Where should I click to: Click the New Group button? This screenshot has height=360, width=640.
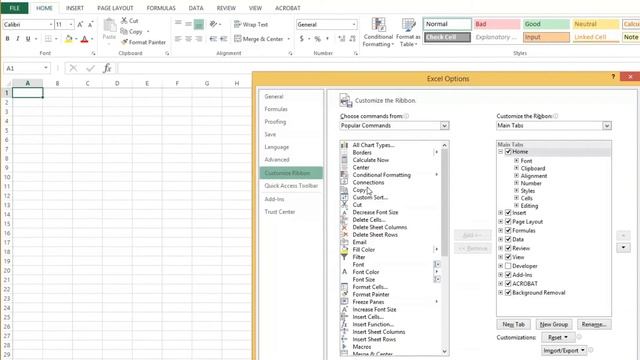pyautogui.click(x=554, y=324)
